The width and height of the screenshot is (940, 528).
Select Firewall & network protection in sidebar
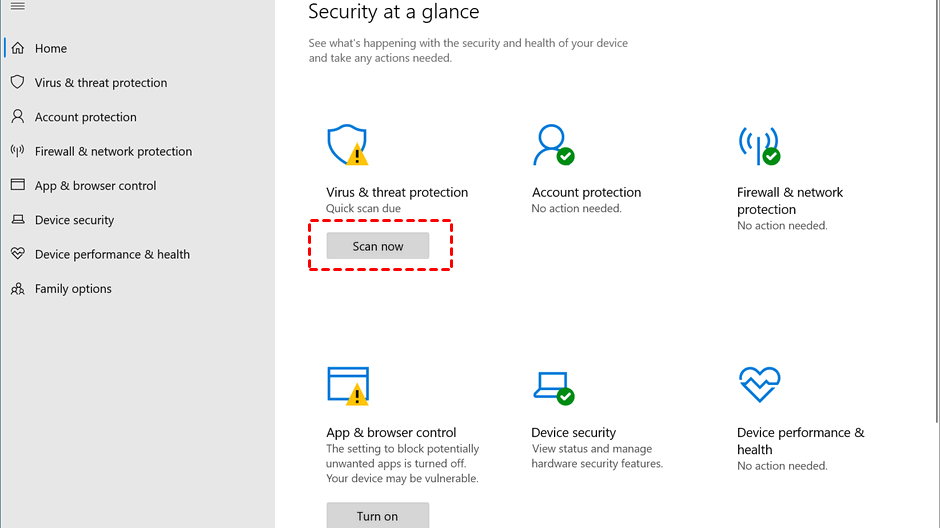pos(113,151)
